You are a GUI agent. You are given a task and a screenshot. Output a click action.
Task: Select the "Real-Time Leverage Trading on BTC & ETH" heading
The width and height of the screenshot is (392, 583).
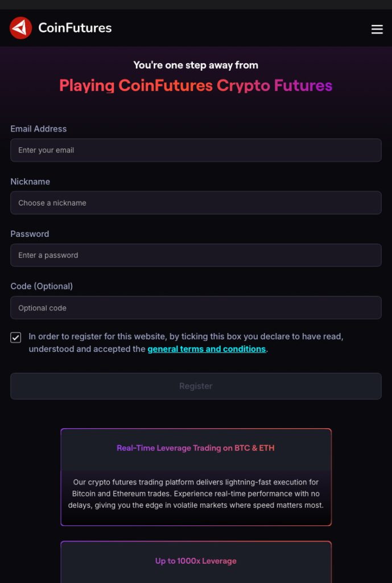point(196,448)
